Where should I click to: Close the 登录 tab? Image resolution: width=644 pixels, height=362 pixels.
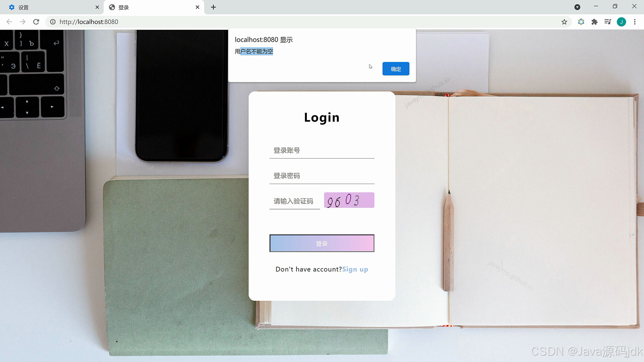(x=197, y=7)
